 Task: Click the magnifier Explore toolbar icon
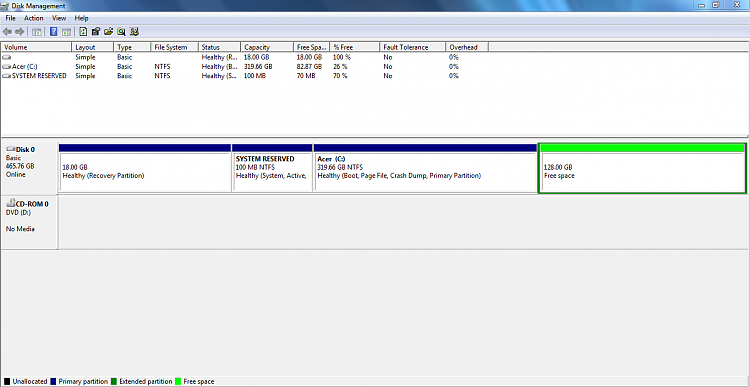pos(121,32)
